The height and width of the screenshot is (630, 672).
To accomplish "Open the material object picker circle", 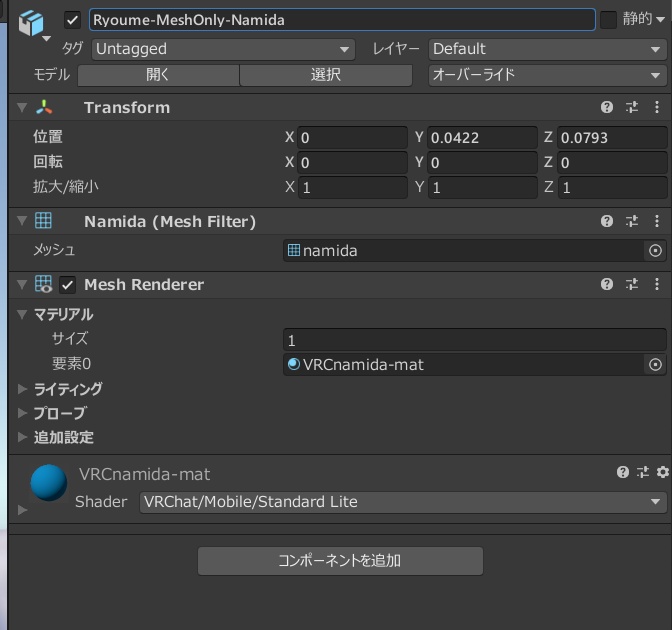I will (655, 365).
